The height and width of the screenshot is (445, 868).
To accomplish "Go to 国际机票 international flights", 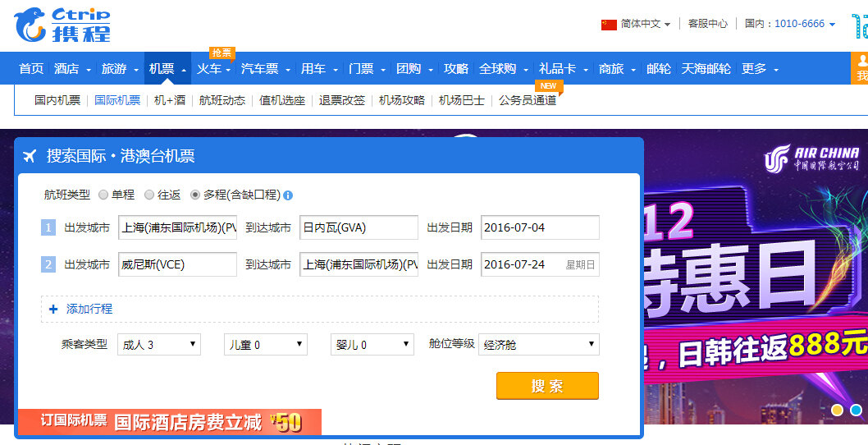I will pos(117,100).
